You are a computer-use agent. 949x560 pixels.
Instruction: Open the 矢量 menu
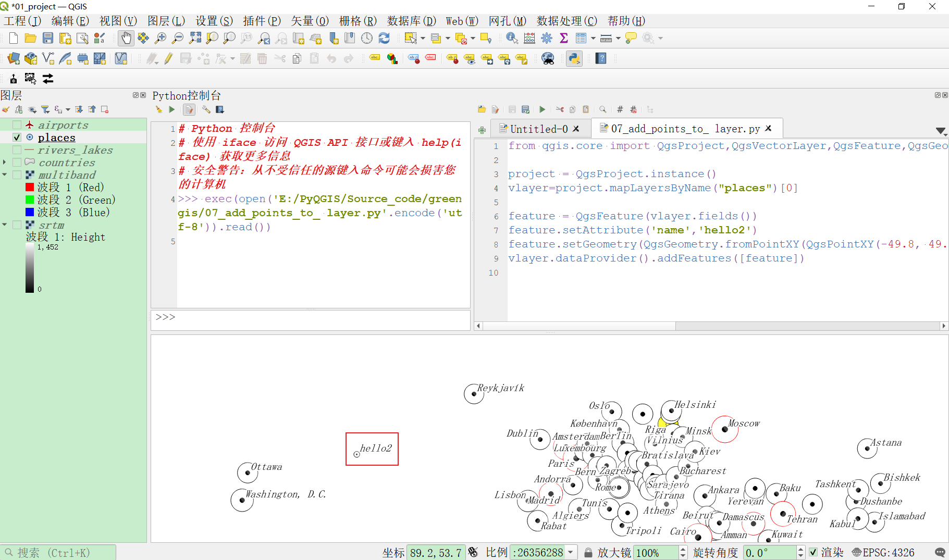(x=310, y=21)
